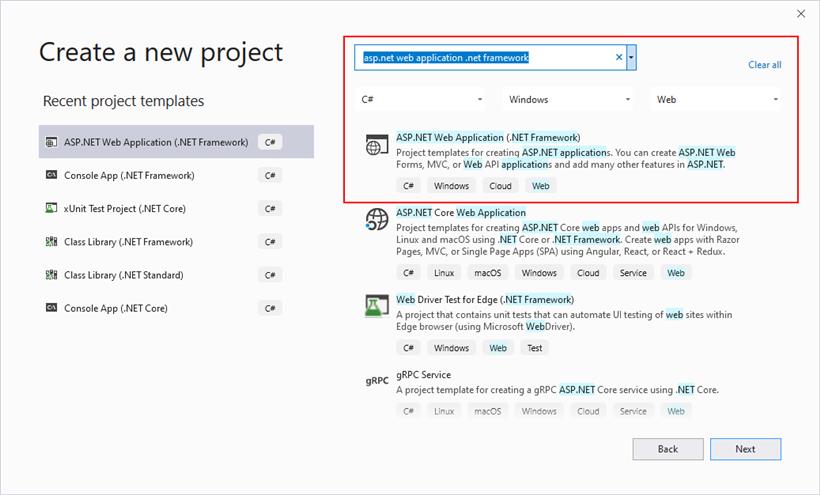The height and width of the screenshot is (495, 820).
Task: Click C# badge beside Console App (.NET Core)
Action: [270, 308]
